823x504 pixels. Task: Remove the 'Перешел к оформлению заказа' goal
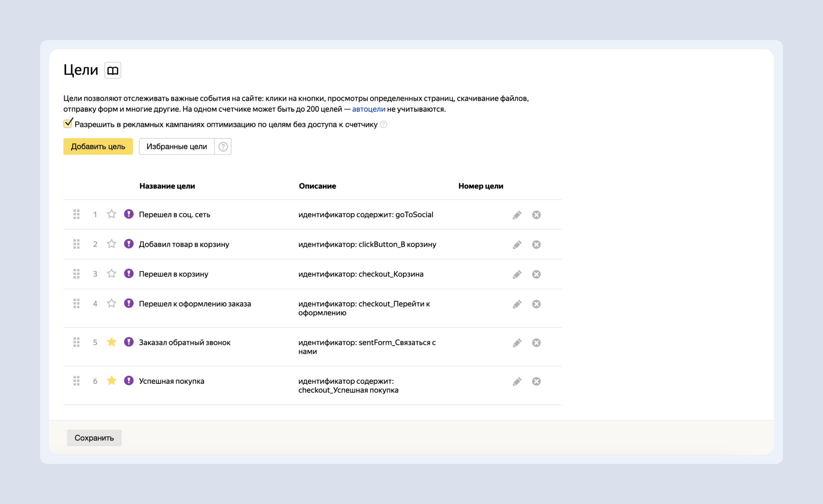536,304
